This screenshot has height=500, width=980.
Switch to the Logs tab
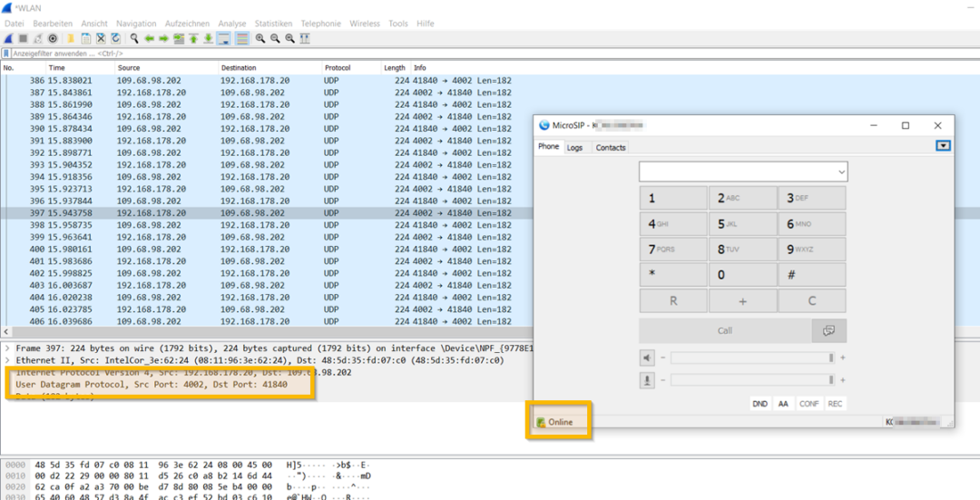[x=575, y=147]
